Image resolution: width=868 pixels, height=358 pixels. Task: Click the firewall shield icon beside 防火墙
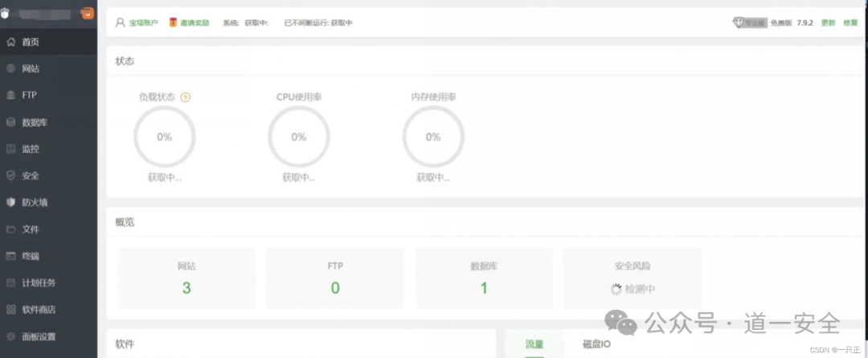(11, 202)
